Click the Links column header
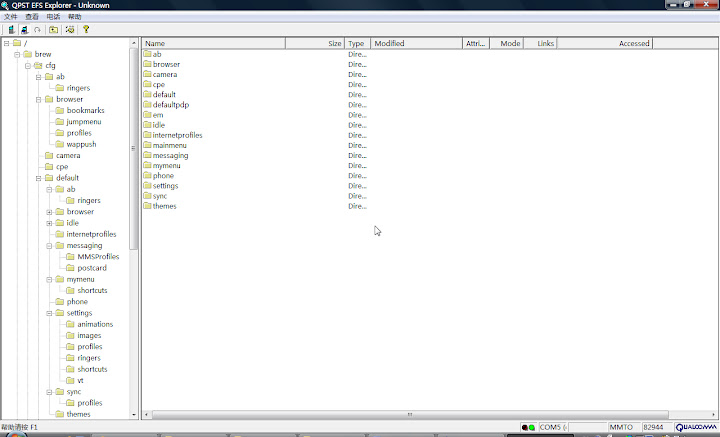The width and height of the screenshot is (720, 437). tap(540, 43)
